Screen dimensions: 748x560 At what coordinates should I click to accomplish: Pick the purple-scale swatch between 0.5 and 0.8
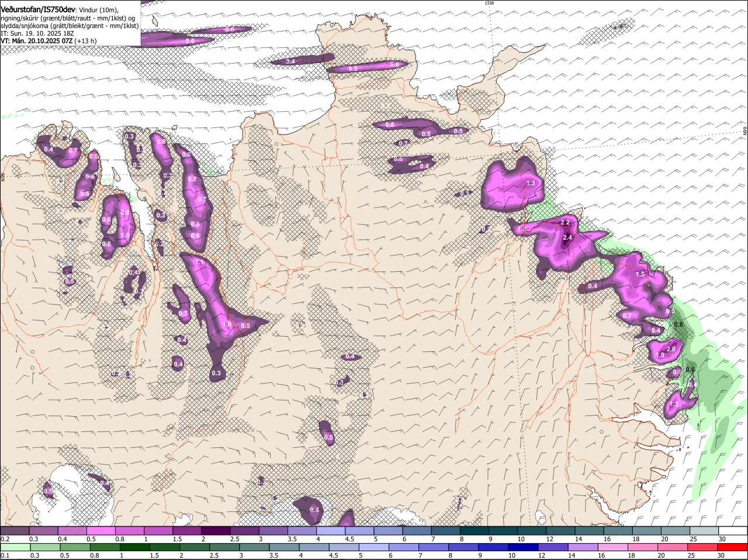point(101,531)
